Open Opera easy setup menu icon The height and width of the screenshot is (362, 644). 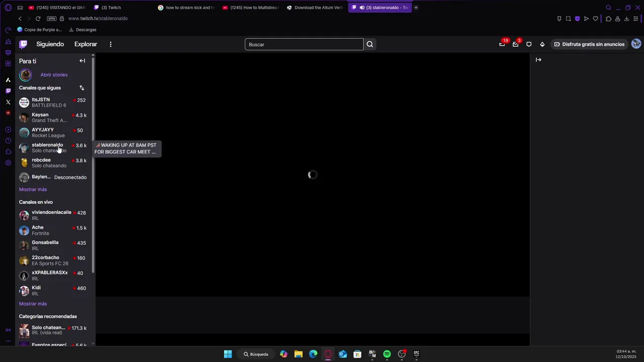click(x=636, y=19)
